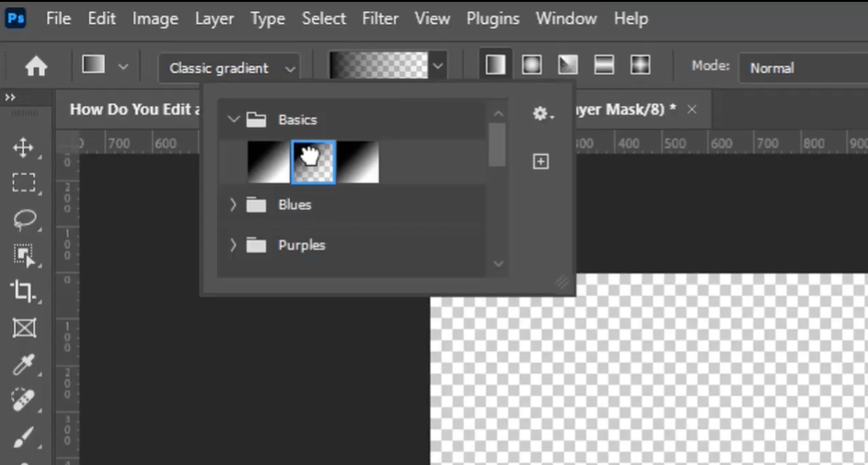Select the Spot Healing Brush tool
The height and width of the screenshot is (465, 868).
point(23,400)
